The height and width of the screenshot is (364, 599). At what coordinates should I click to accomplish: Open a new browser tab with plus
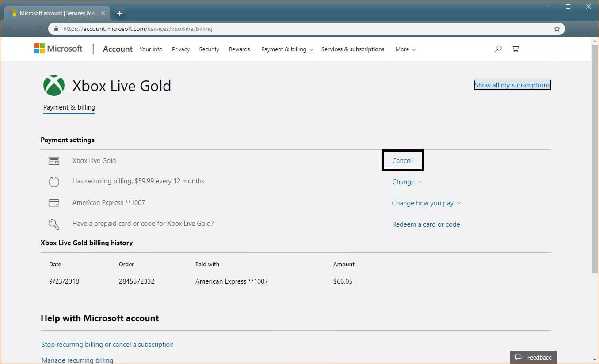click(119, 13)
